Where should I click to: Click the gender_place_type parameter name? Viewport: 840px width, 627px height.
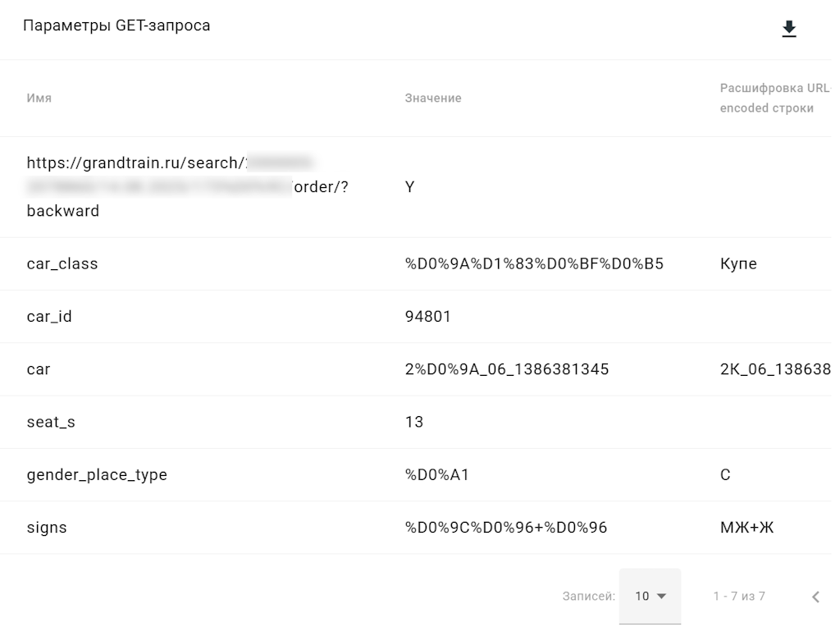[97, 475]
